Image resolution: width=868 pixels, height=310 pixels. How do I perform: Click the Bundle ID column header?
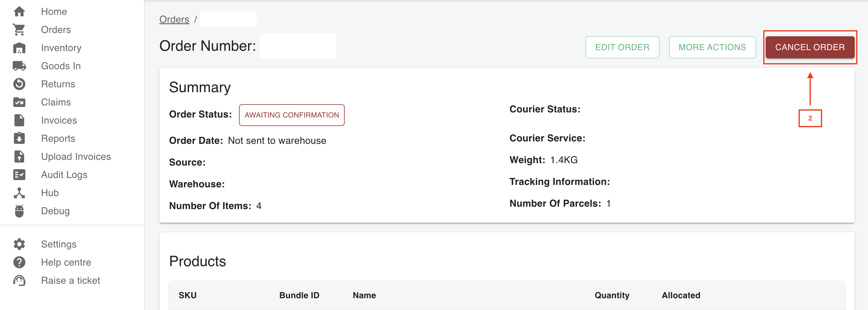(299, 295)
